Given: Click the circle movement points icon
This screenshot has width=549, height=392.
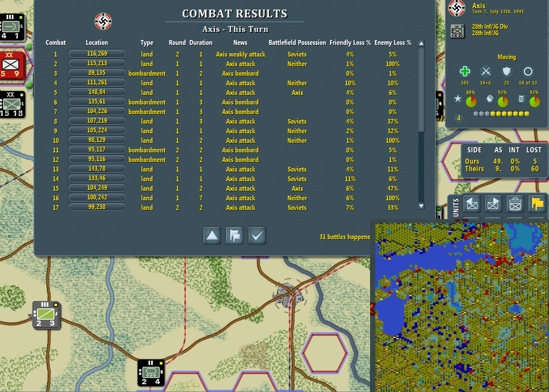Looking at the screenshot, I should point(528,71).
